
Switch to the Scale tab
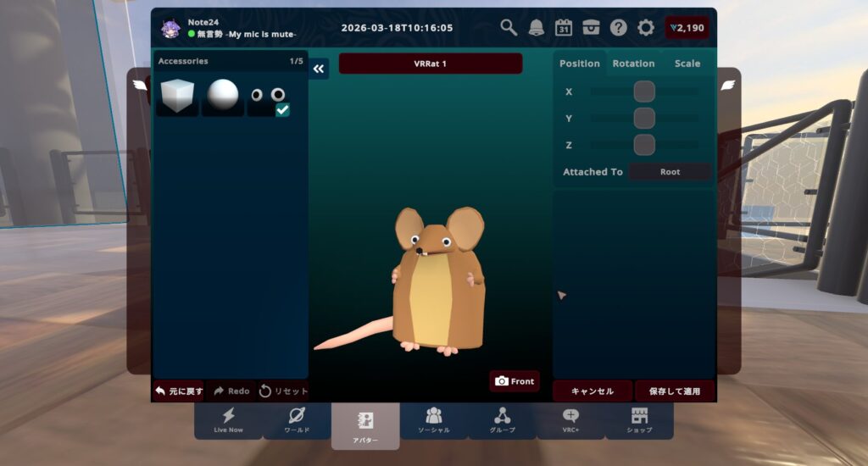[x=687, y=64]
